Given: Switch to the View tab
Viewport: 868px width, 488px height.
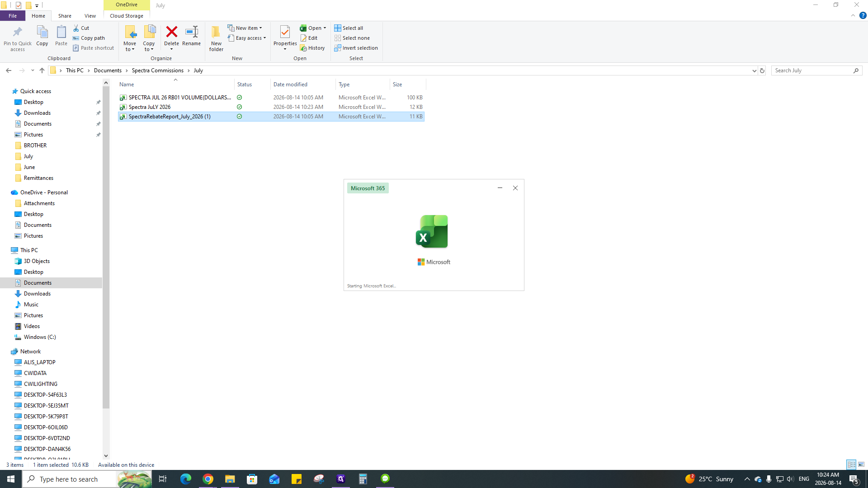Looking at the screenshot, I should tap(90, 16).
